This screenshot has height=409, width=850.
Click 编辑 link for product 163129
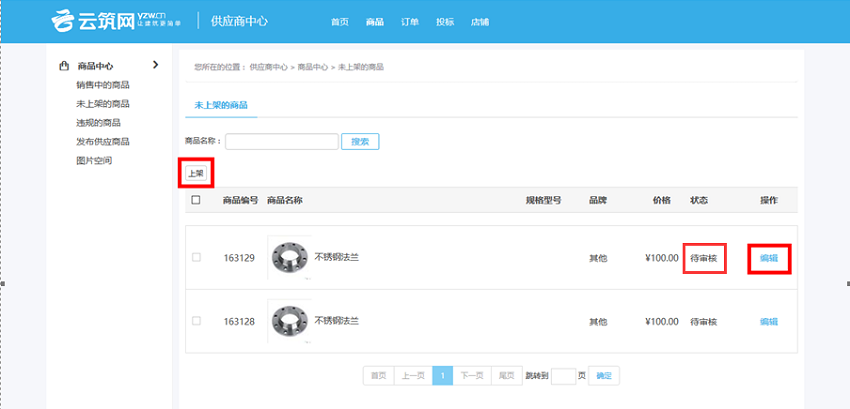(768, 258)
